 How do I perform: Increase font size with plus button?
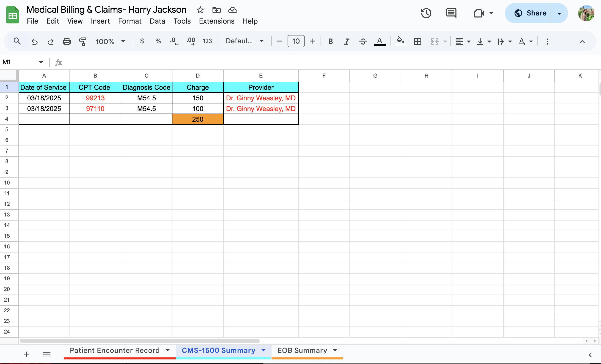312,41
